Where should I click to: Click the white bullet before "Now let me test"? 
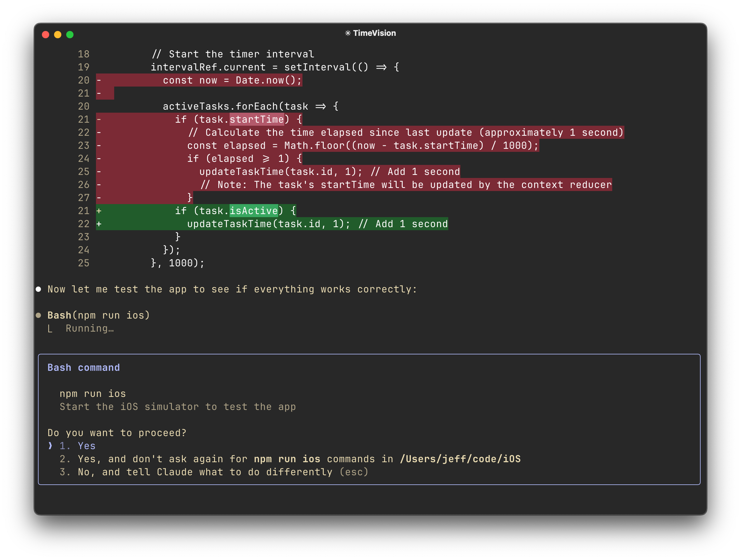[x=39, y=289]
